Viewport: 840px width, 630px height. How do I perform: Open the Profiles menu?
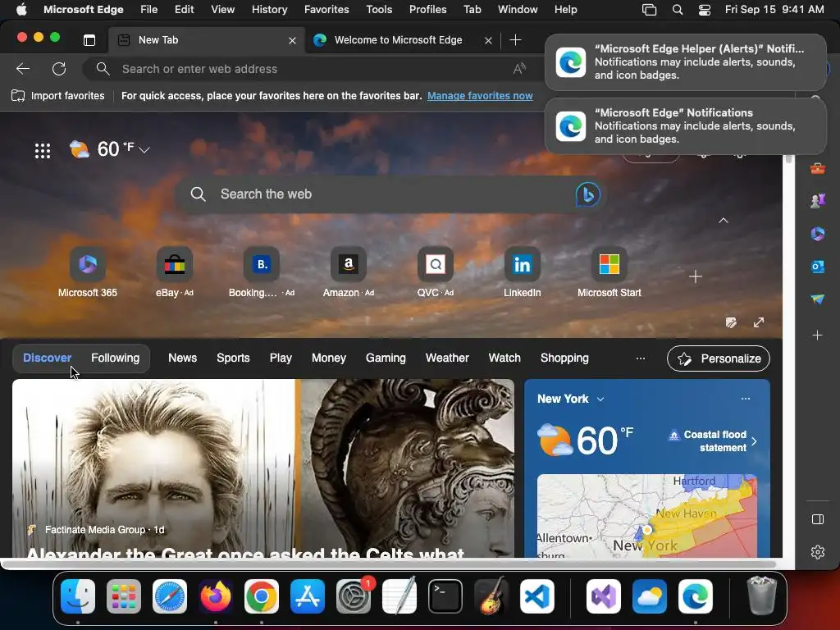(x=427, y=10)
